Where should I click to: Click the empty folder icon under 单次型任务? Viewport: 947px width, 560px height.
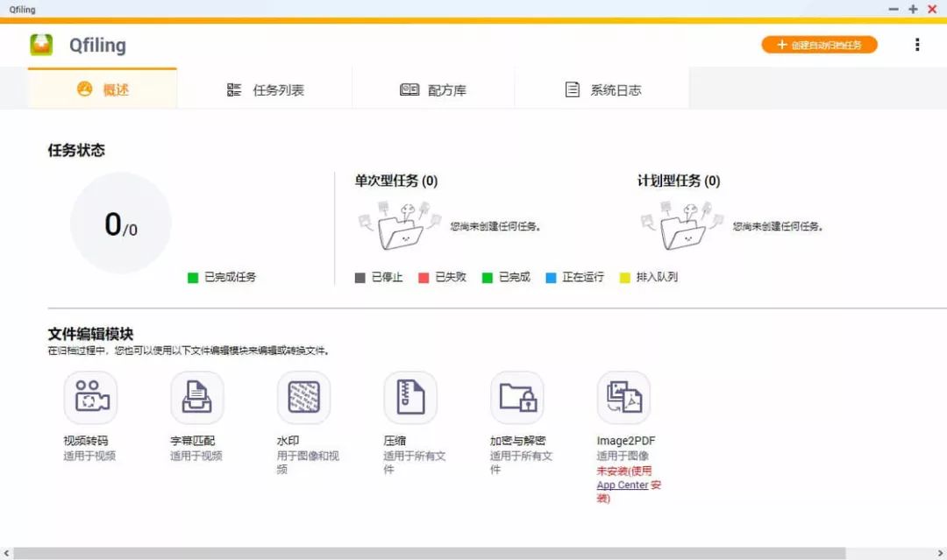point(400,226)
